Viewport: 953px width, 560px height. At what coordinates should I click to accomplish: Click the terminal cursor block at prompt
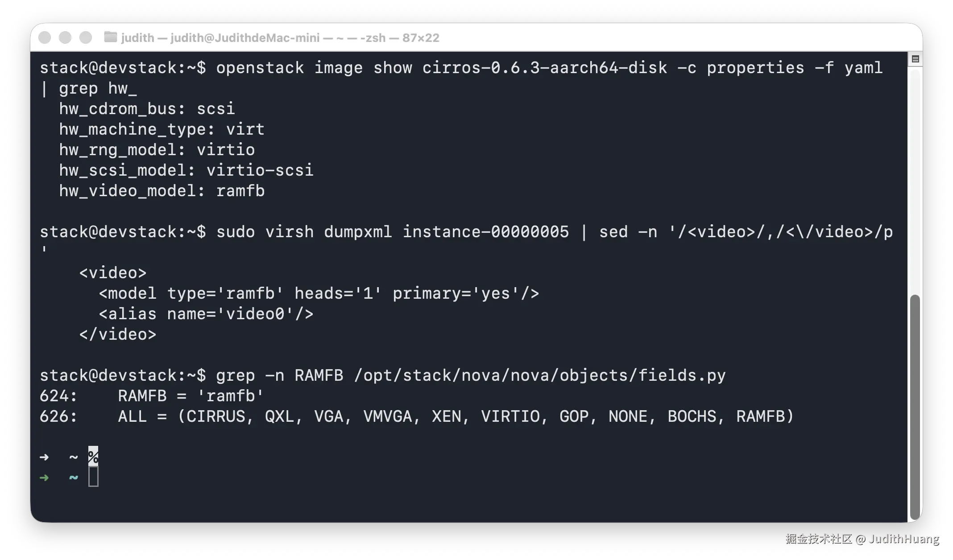click(93, 477)
